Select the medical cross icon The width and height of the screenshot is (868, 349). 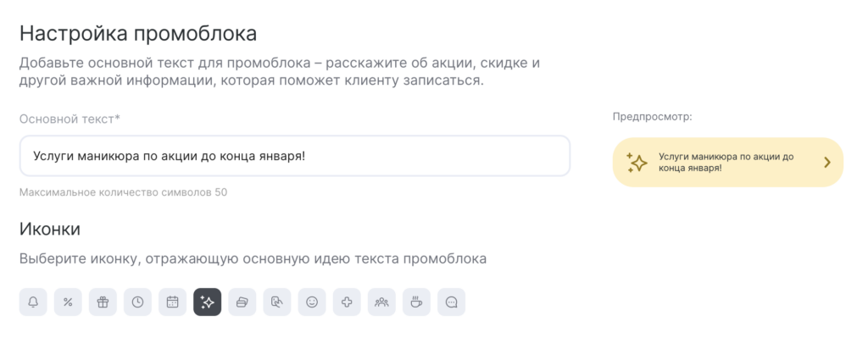click(347, 302)
